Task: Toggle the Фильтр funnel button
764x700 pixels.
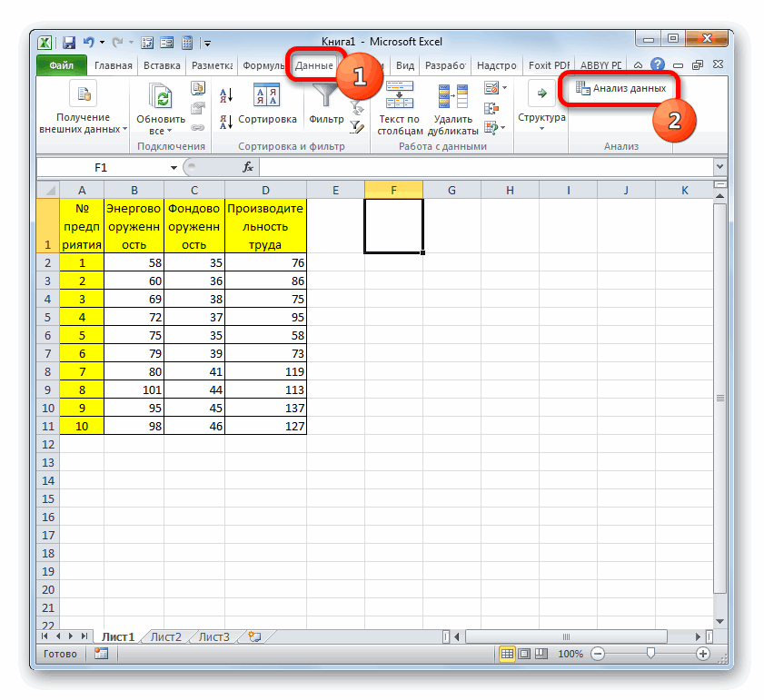Action: [x=326, y=104]
